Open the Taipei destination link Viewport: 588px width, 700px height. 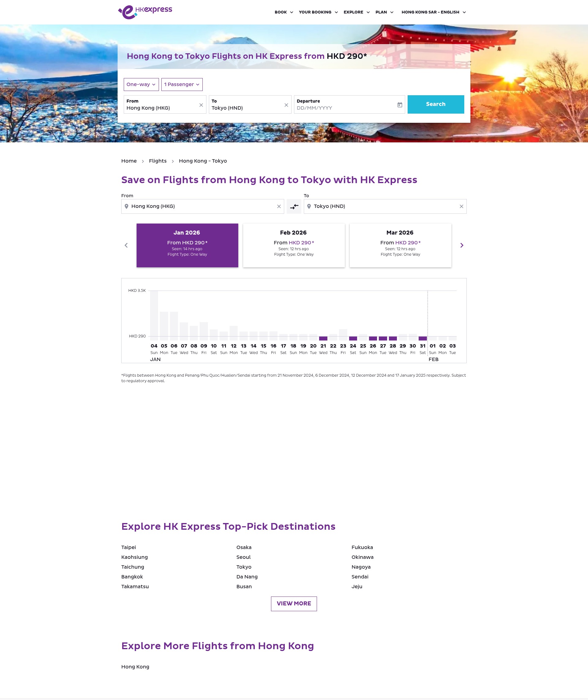click(x=129, y=547)
